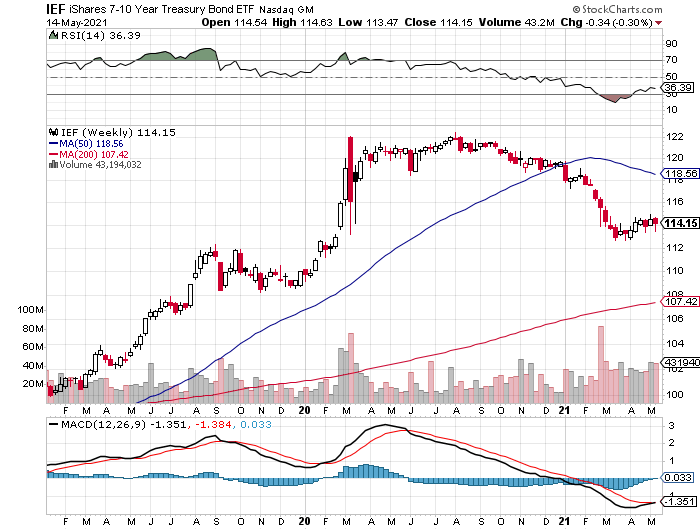Click the RSI 36.39 axis value tag
Screen dimensions: 700x530
pos(678,87)
